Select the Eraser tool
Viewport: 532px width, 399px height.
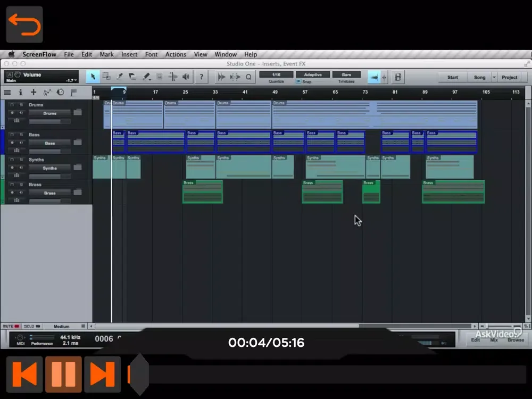[132, 77]
